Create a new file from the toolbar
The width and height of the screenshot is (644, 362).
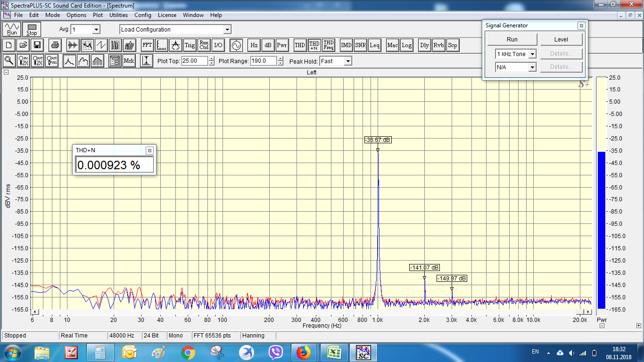click(x=9, y=45)
